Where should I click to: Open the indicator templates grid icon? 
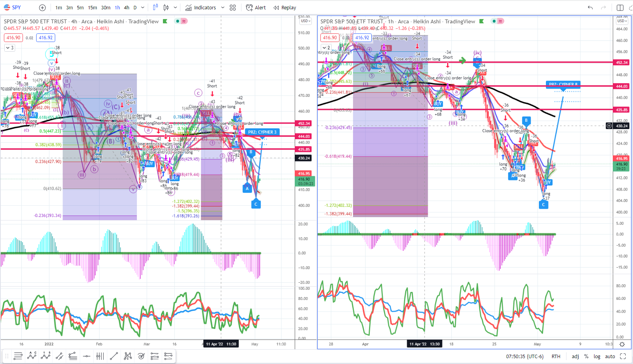(233, 7)
